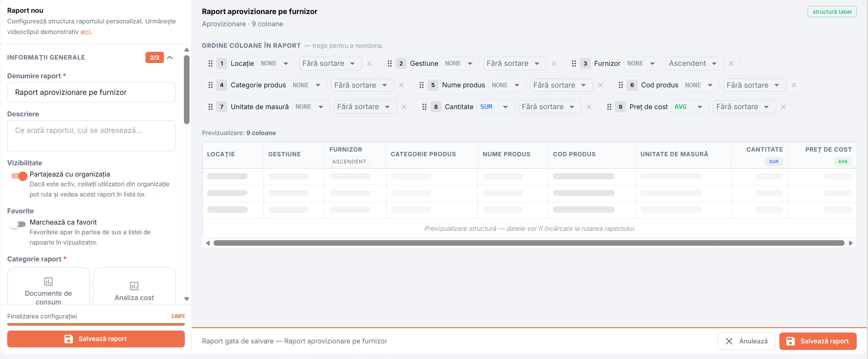Click the Descriere text area
Screen dimensions: 868x359
[x=91, y=136]
